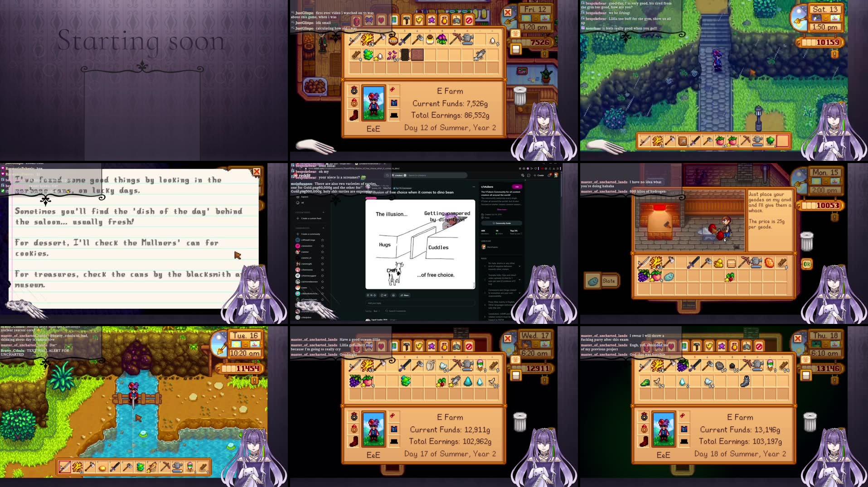Select the purple flower in Fri. 12 inventory
This screenshot has height=487, width=868.
(442, 40)
